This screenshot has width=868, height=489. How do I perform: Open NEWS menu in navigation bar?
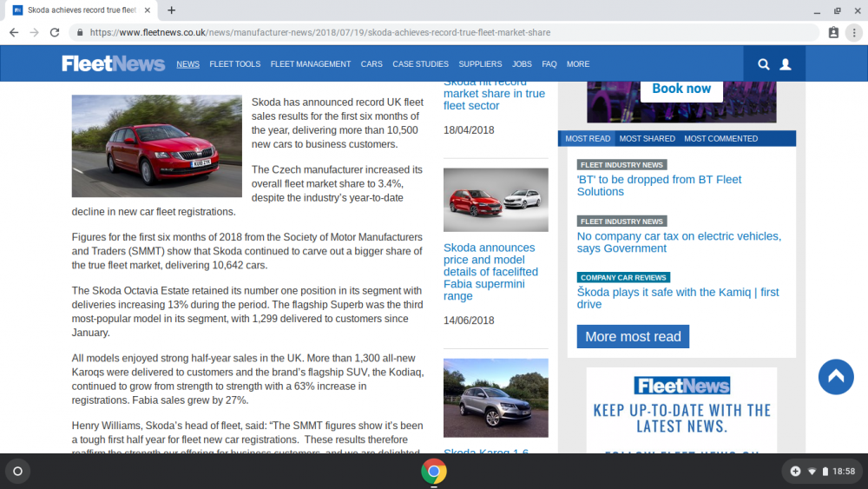coord(187,64)
